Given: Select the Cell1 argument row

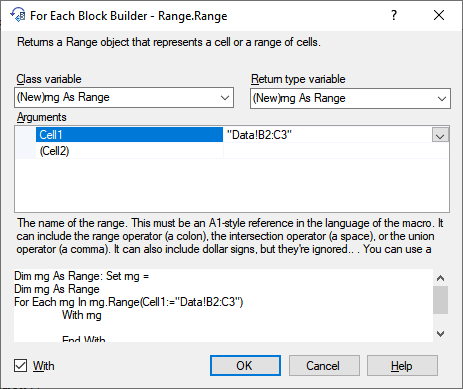Looking at the screenshot, I should click(x=129, y=135).
